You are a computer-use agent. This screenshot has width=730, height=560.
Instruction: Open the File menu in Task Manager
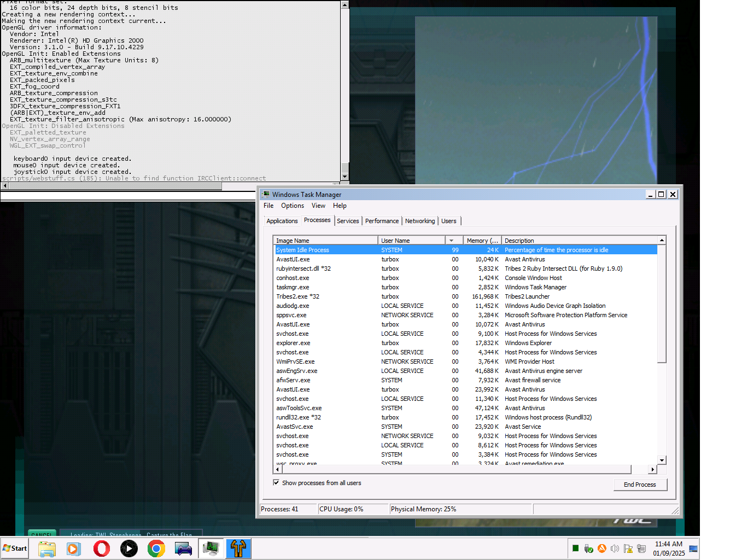268,206
